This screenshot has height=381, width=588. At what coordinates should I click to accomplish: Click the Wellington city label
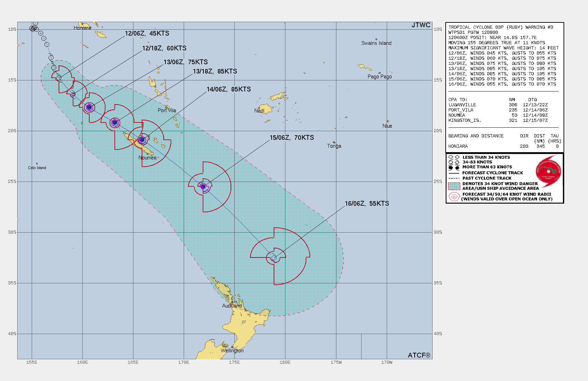click(232, 351)
